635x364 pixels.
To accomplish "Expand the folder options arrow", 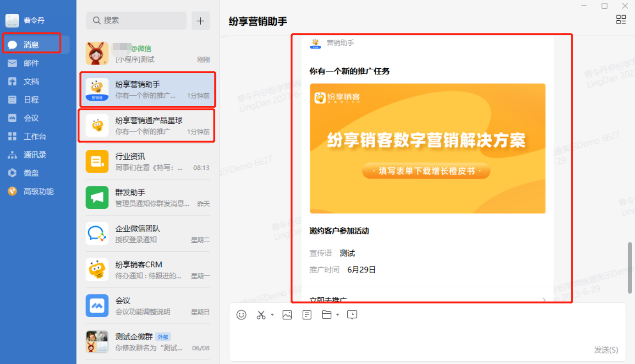I will tap(338, 315).
